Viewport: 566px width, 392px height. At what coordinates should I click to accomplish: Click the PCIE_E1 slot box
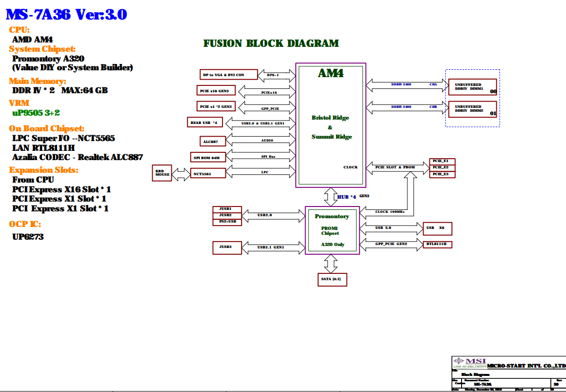[443, 161]
